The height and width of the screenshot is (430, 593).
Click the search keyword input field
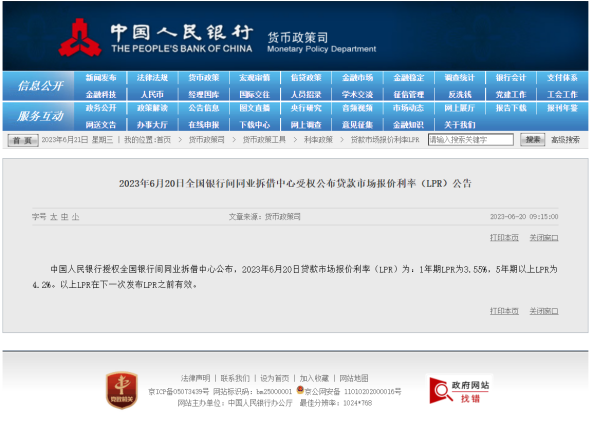(470, 140)
